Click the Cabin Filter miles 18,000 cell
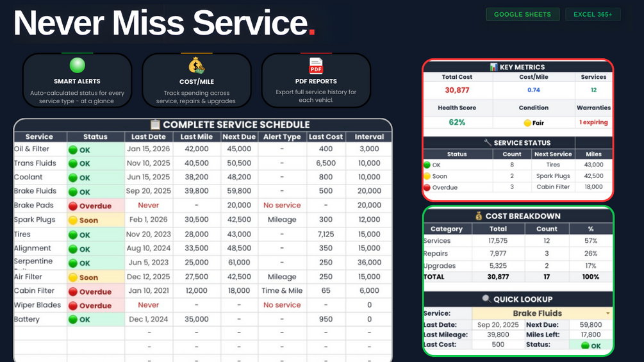Viewport: 644px width, 362px height. click(x=593, y=186)
